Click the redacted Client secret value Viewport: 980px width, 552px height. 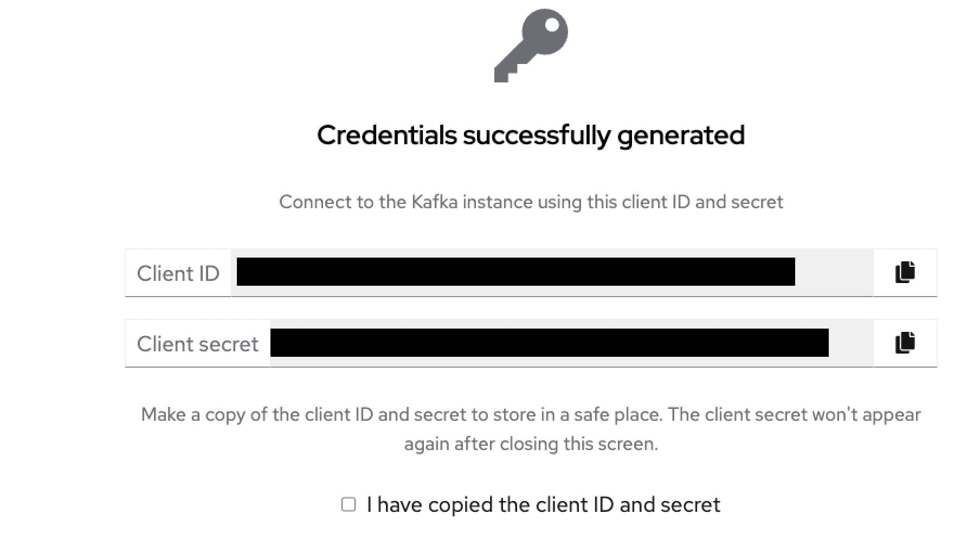(x=549, y=343)
